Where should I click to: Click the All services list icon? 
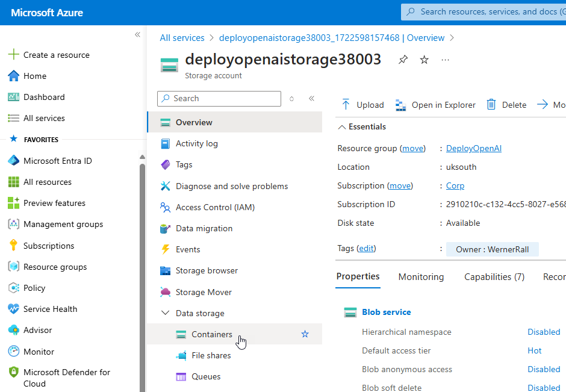click(13, 118)
